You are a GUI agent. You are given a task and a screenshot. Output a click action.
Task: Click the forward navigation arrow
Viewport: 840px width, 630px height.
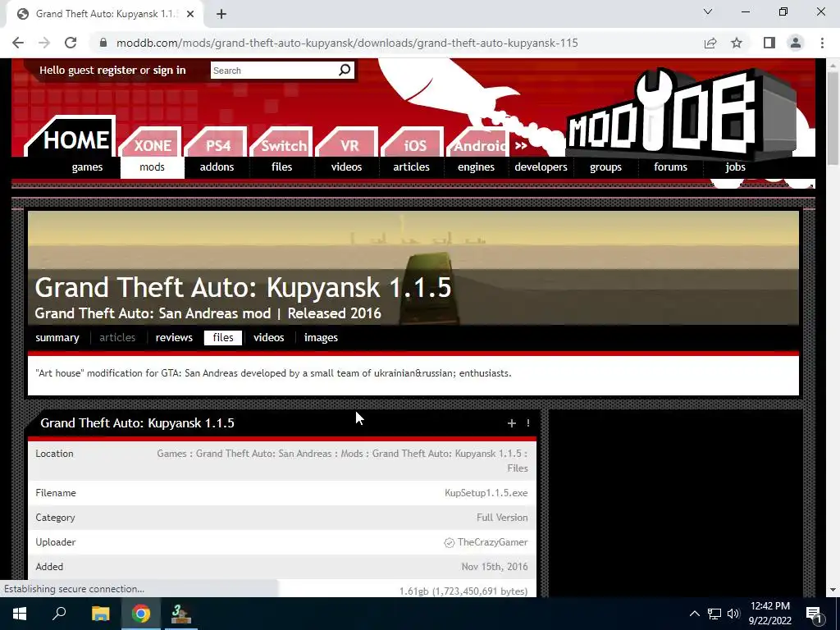coord(44,43)
